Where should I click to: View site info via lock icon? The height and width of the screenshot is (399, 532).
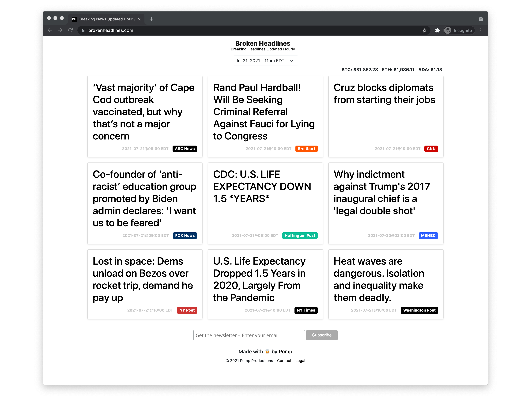(83, 30)
